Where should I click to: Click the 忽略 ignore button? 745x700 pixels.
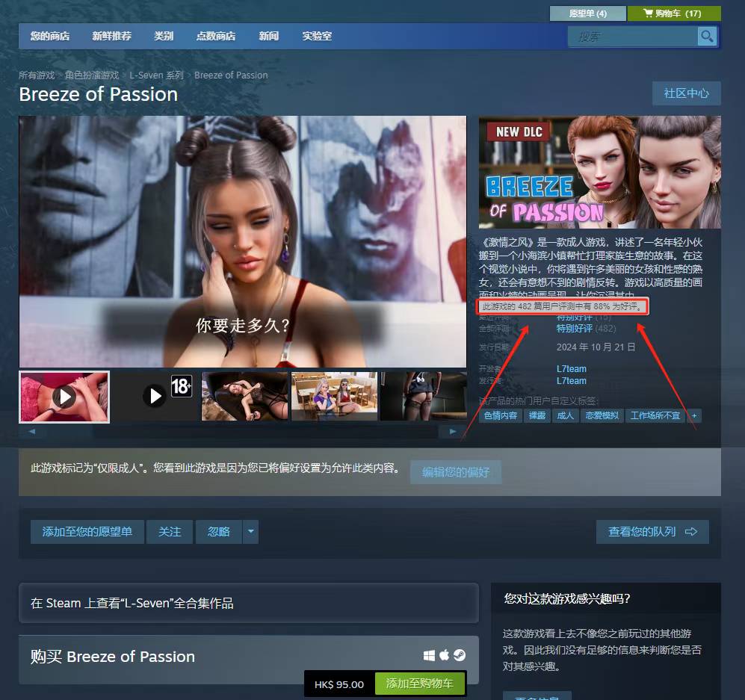pyautogui.click(x=218, y=531)
